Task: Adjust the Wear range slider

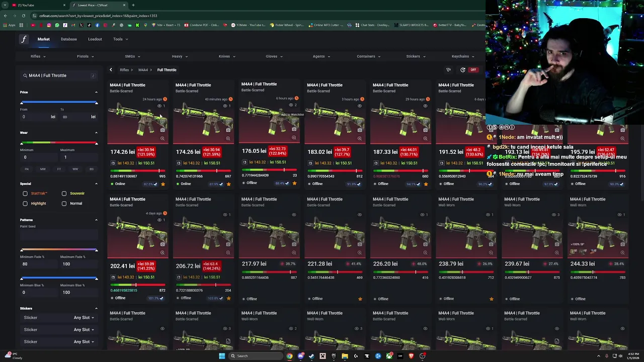Action: point(59,143)
